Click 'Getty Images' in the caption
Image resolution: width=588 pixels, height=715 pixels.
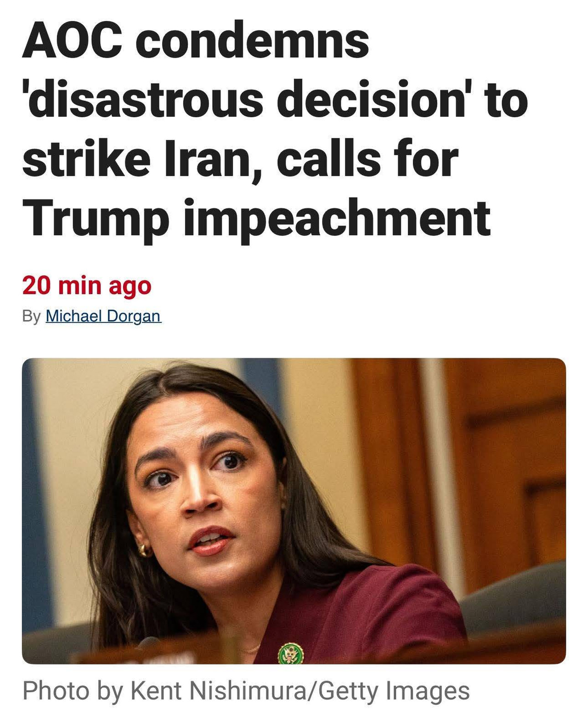[x=394, y=691]
